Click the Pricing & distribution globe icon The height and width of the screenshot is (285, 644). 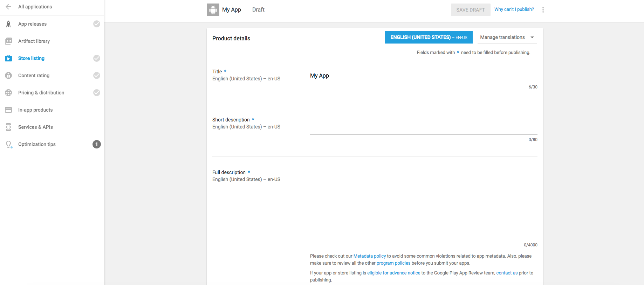click(x=8, y=93)
